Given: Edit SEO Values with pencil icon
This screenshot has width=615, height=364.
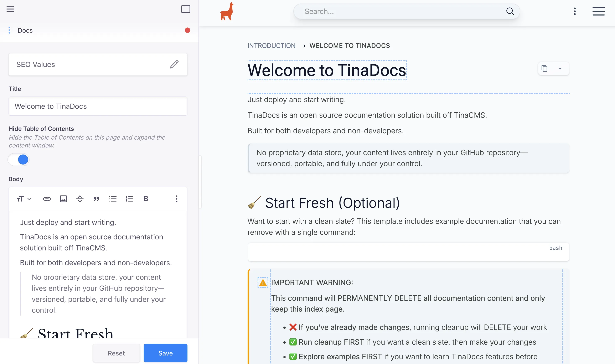Looking at the screenshot, I should (x=174, y=64).
